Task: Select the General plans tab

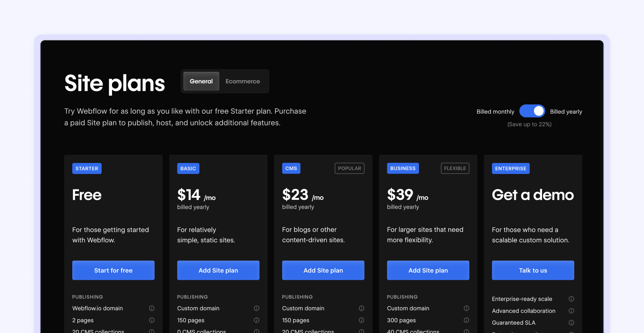Action: click(x=201, y=81)
